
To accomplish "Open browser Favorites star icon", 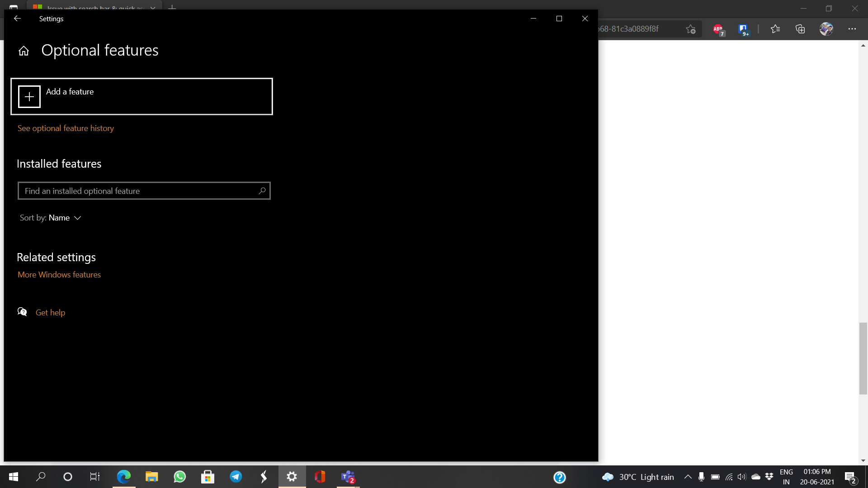I will click(x=775, y=29).
